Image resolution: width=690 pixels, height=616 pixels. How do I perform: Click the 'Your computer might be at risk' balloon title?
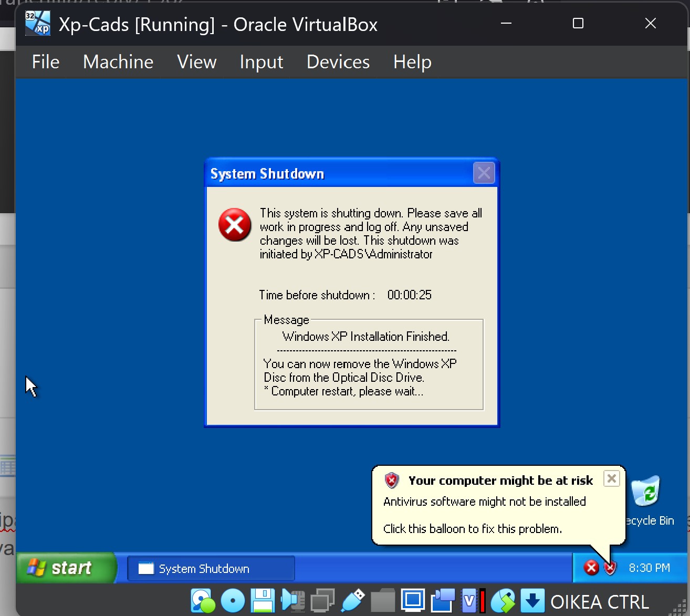click(500, 481)
